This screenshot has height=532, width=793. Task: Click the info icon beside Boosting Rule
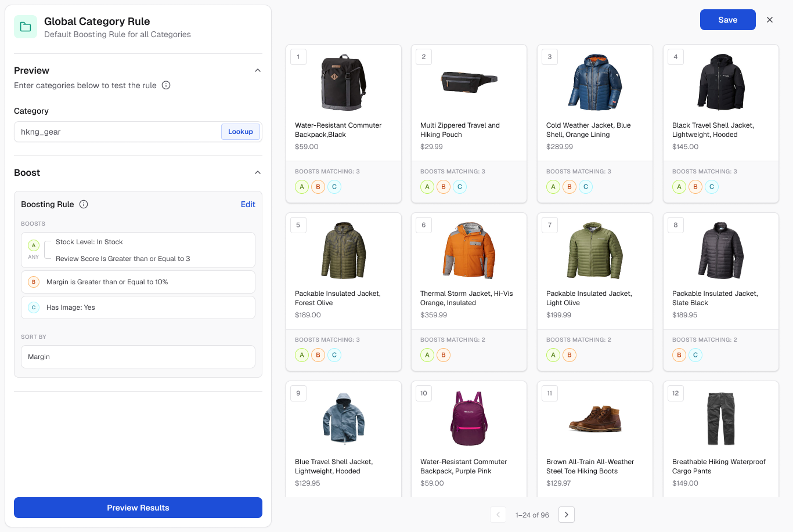pyautogui.click(x=84, y=204)
